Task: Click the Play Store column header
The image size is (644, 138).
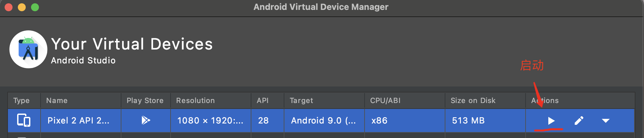Action: coord(146,100)
